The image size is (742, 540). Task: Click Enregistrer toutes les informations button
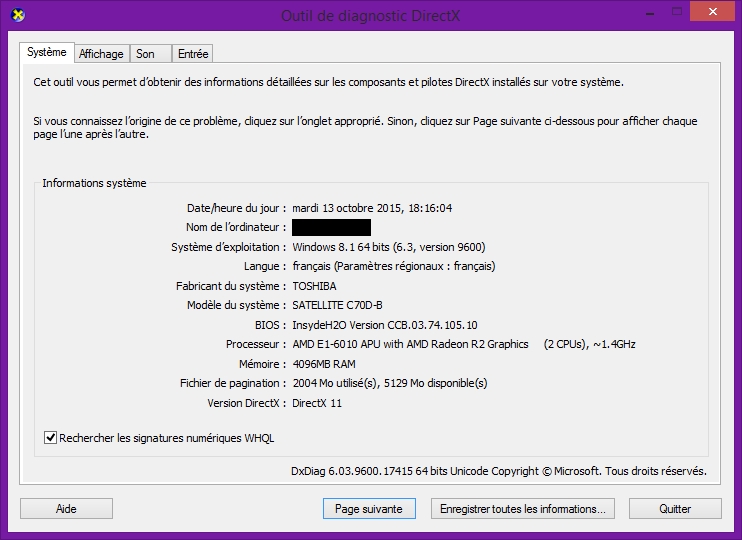tap(522, 509)
